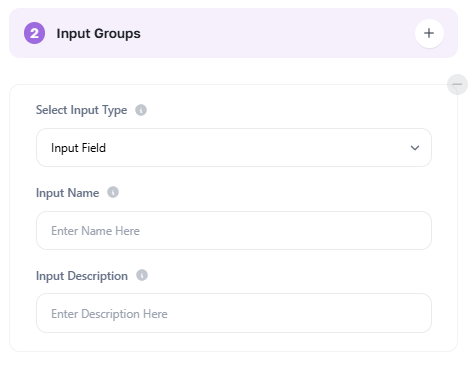473x366 pixels.
Task: Show info tooltip for Select Input Type
Action: [141, 110]
